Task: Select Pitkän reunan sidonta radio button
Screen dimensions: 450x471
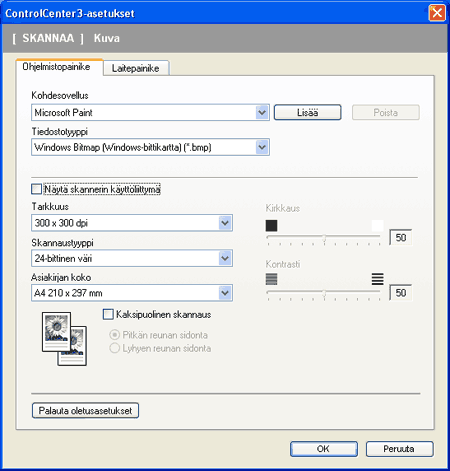Action: 114,335
